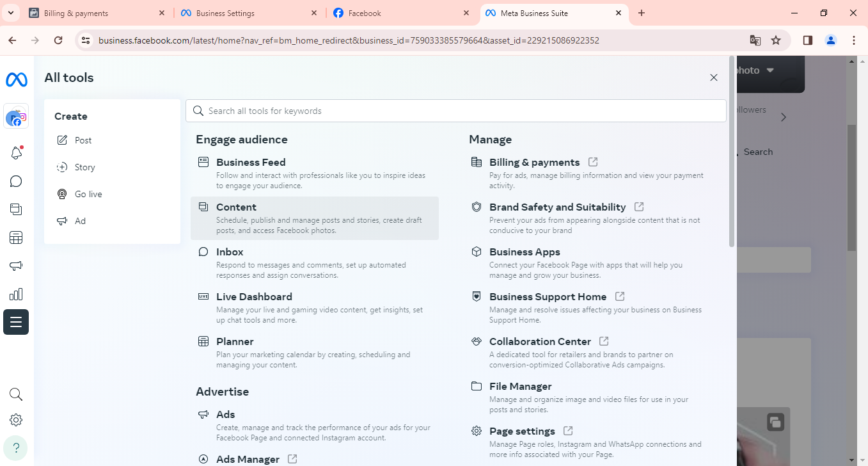This screenshot has width=868, height=466.
Task: Click the Collaboration Center handshake icon
Action: click(477, 341)
